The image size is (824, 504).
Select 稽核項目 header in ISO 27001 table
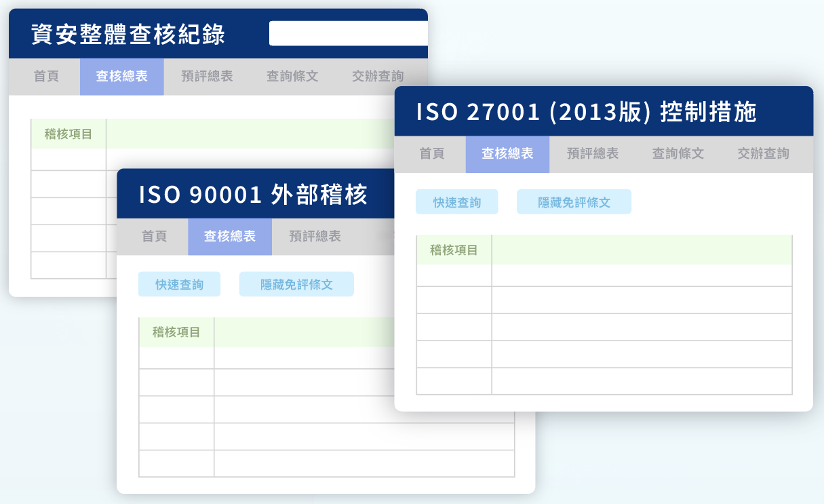click(x=454, y=250)
